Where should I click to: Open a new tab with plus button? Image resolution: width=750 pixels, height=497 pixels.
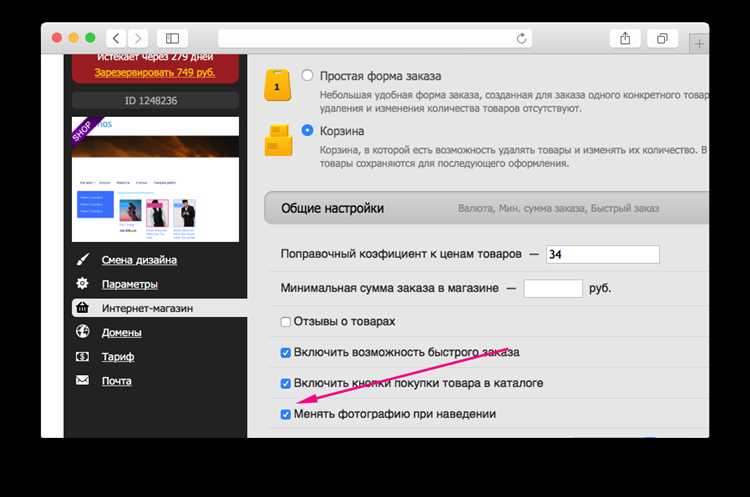700,43
